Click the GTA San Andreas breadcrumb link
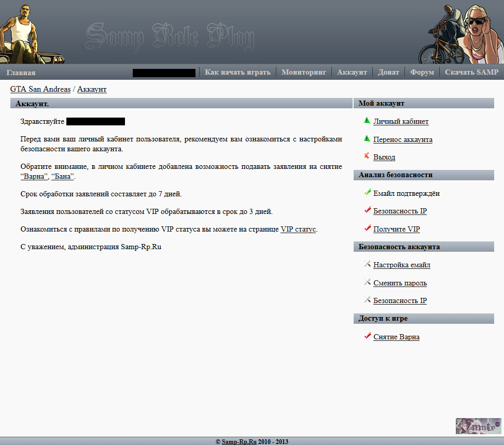Viewport: 504px width, 445px height. click(40, 89)
